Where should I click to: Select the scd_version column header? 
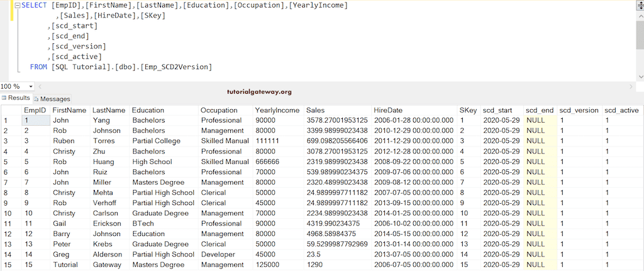(579, 110)
